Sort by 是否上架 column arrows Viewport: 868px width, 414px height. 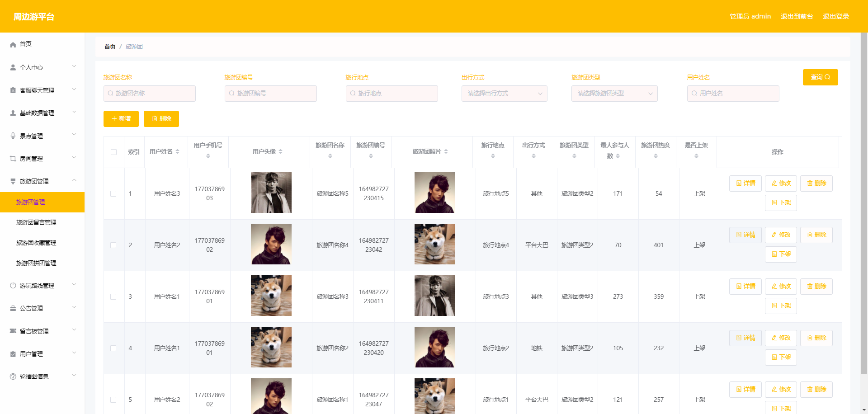click(697, 156)
